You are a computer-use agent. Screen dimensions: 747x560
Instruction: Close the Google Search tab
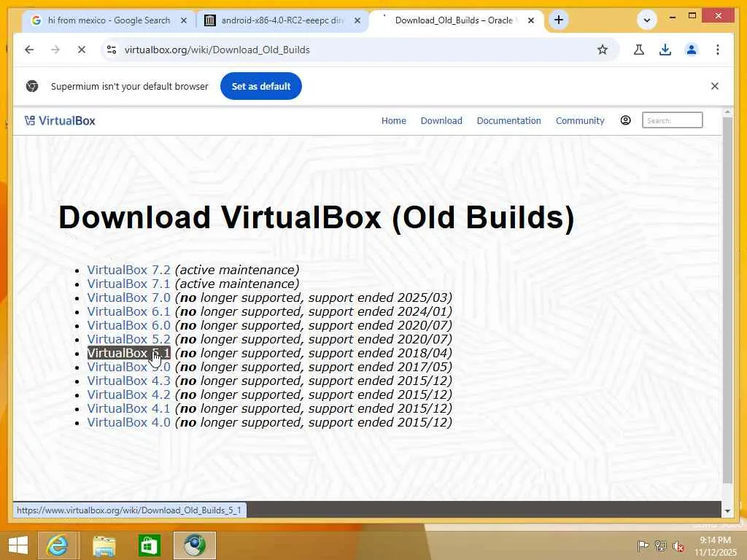coord(184,20)
